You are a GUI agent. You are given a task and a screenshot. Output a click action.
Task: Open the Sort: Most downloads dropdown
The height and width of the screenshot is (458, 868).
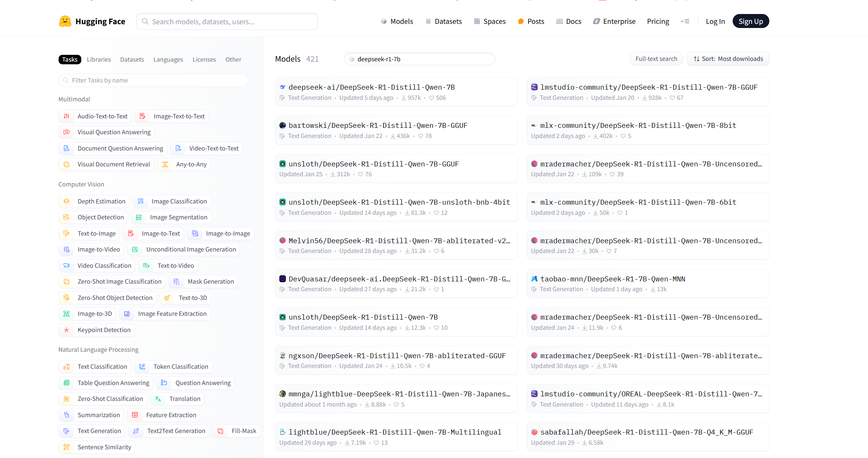pos(728,59)
